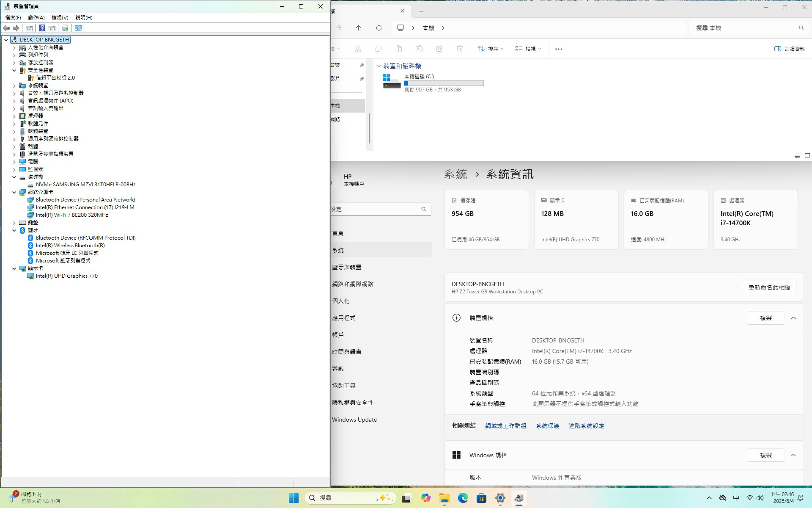Open the 檢視(V) menu in Device Manager
The height and width of the screenshot is (508, 812).
point(60,17)
